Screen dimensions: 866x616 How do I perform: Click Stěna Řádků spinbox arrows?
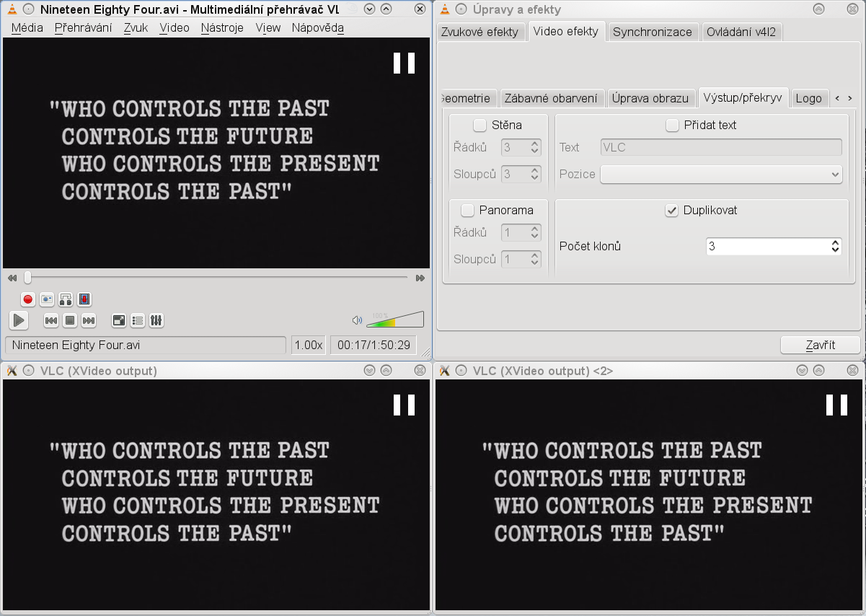pos(534,147)
